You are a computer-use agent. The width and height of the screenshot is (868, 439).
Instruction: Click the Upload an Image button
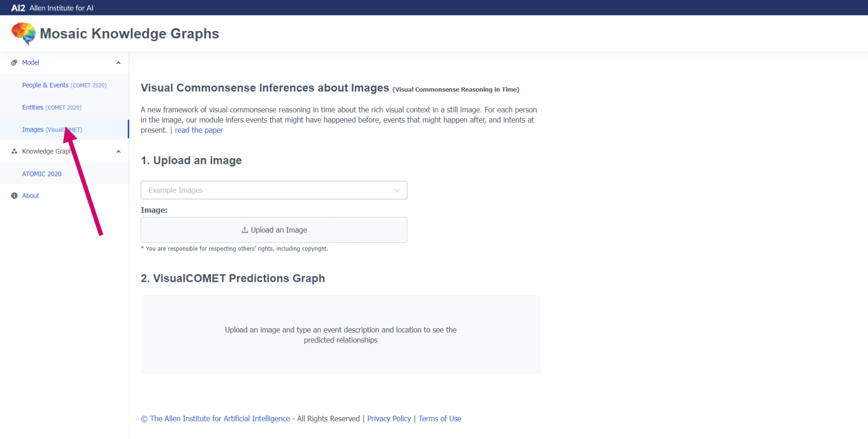click(274, 230)
